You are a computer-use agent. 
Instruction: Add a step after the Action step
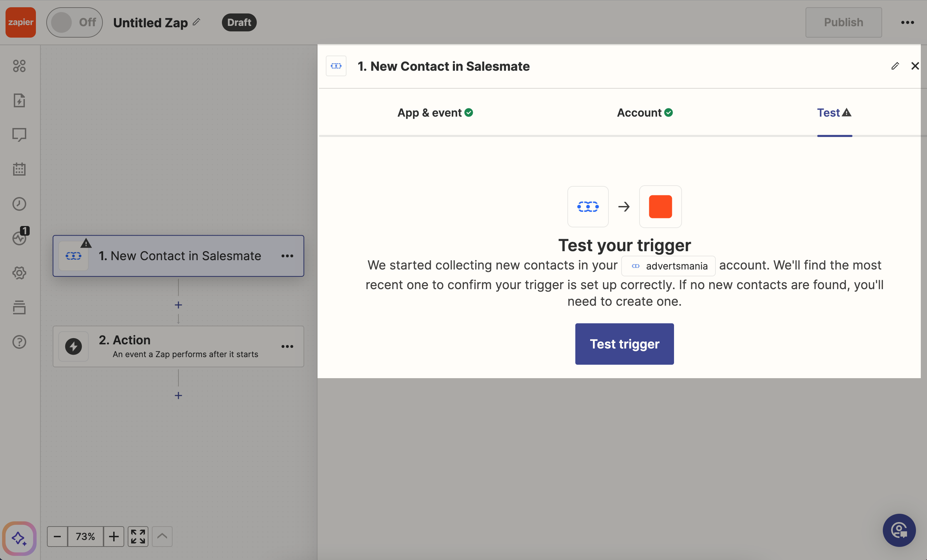click(178, 396)
